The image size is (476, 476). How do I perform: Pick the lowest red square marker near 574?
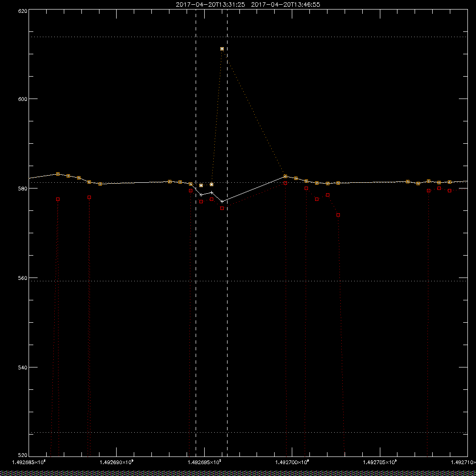(338, 215)
